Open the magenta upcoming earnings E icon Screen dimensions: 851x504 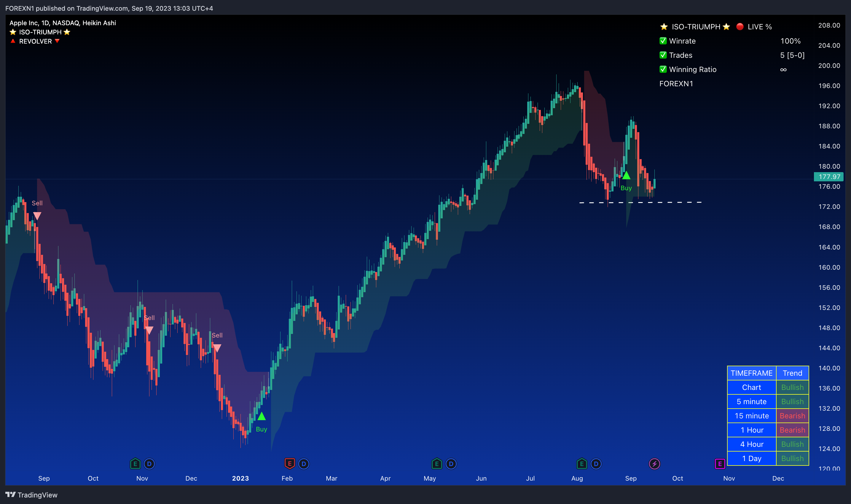tap(720, 464)
